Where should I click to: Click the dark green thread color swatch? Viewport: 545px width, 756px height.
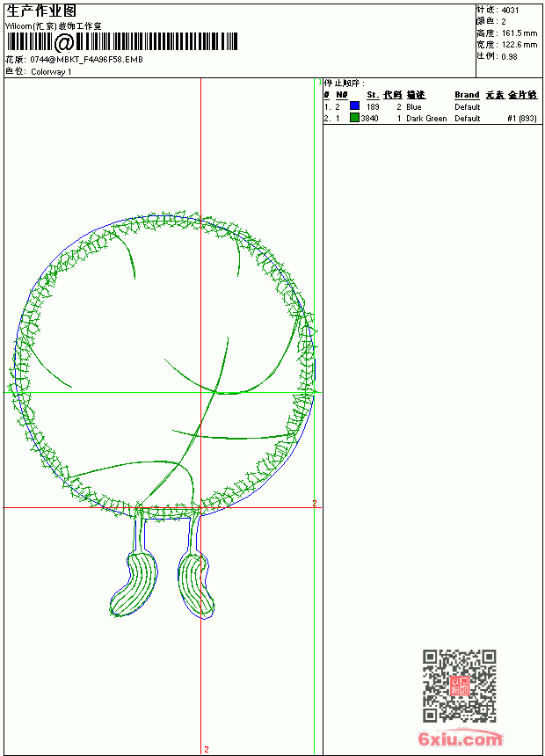point(354,117)
